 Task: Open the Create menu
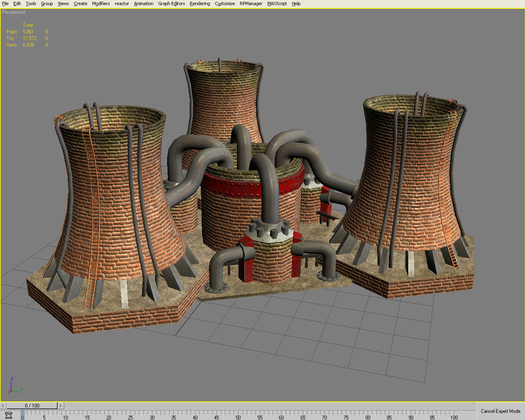pos(80,4)
